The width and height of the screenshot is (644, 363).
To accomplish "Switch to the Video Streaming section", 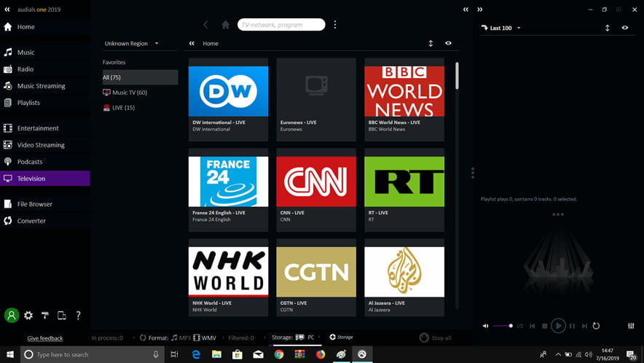I will [x=41, y=145].
